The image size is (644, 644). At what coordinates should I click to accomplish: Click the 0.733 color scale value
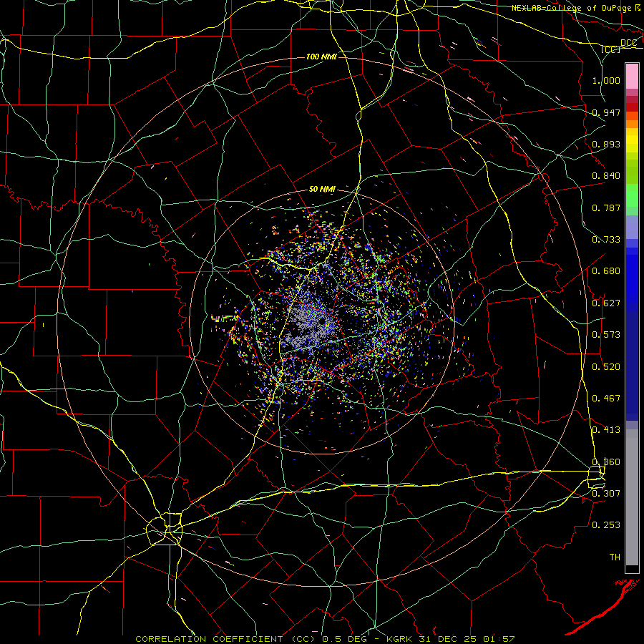[x=606, y=240]
